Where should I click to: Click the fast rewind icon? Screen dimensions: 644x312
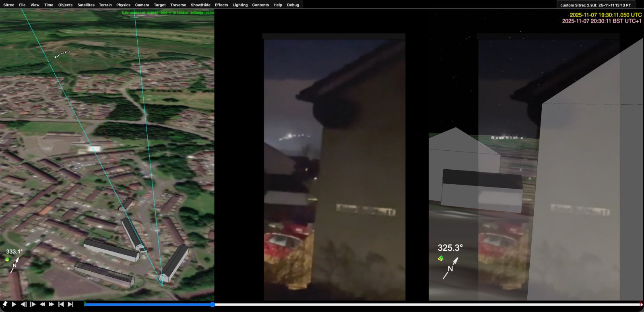tap(42, 304)
